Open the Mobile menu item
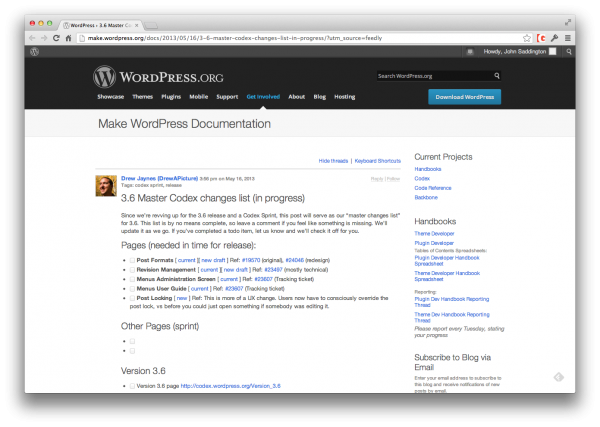This screenshot has width=600, height=427. [x=199, y=97]
